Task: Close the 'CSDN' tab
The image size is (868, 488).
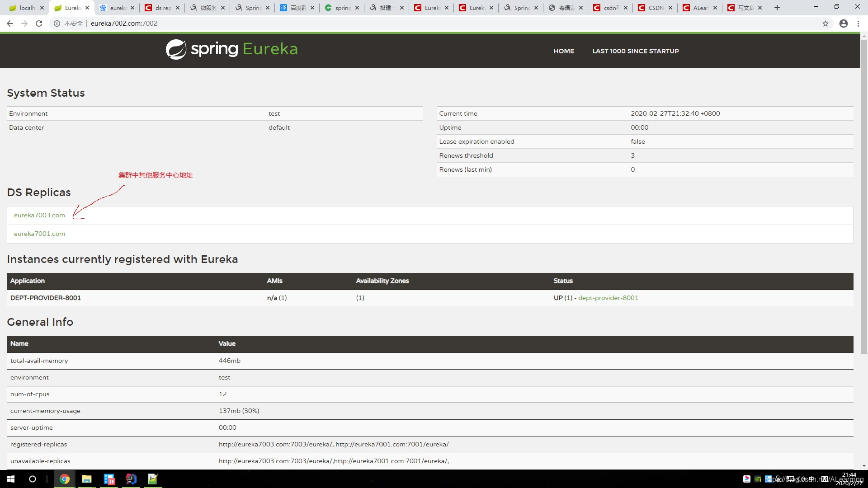Action: (x=670, y=8)
